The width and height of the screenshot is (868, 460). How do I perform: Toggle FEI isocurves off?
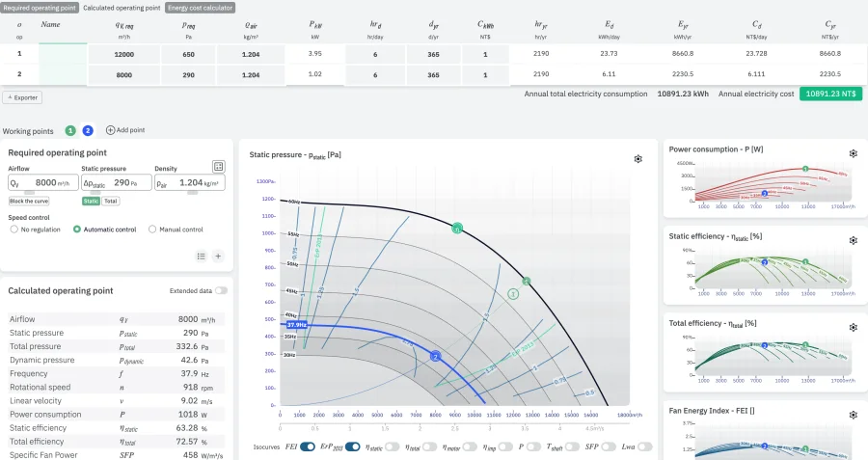[308, 446]
